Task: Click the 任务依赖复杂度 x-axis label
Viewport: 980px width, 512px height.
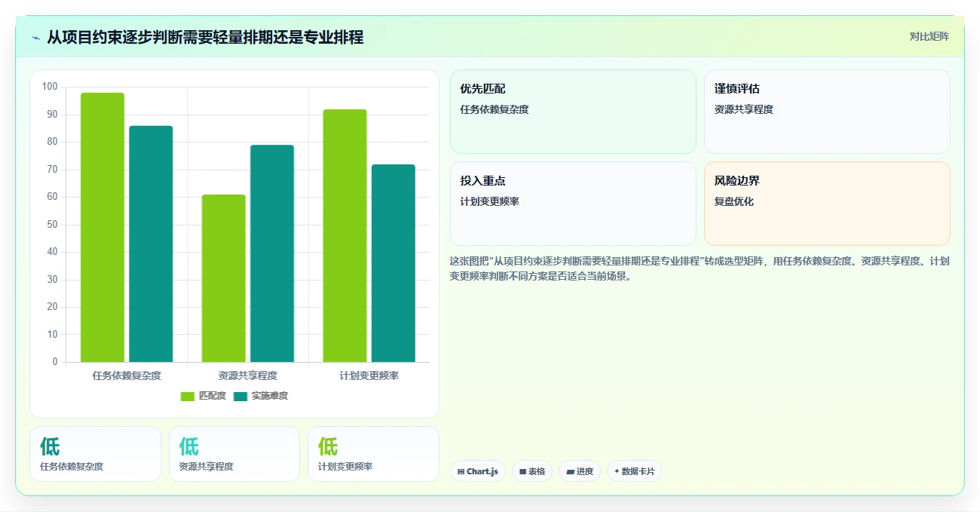Action: [127, 376]
